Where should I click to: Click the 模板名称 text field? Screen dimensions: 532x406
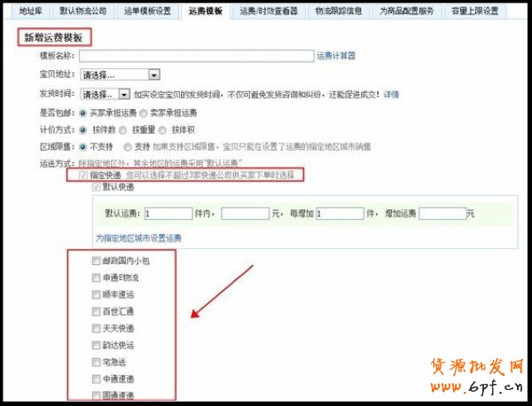tap(196, 56)
